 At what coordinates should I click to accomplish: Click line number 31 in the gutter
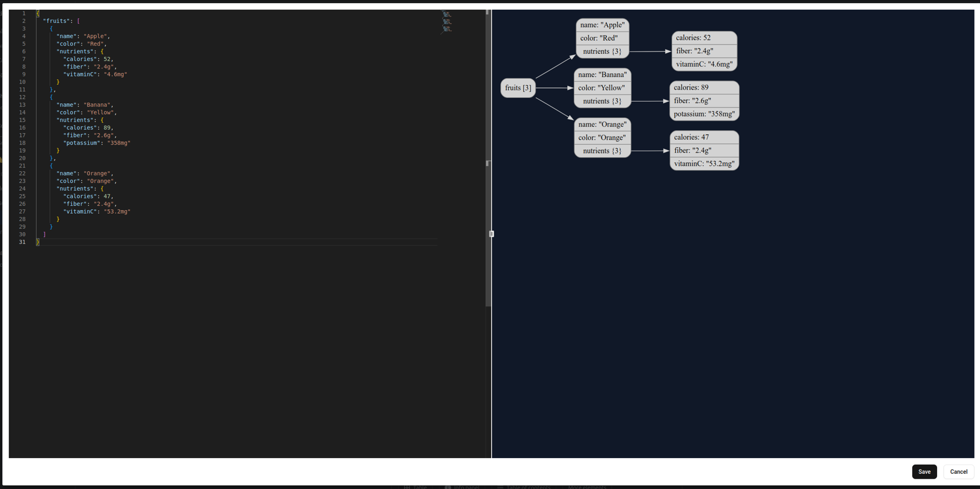point(22,242)
